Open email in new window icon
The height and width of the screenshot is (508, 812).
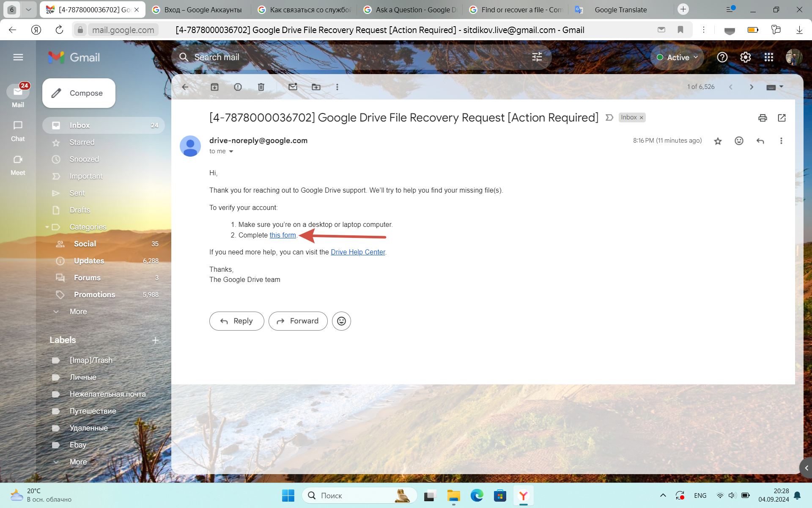point(782,118)
